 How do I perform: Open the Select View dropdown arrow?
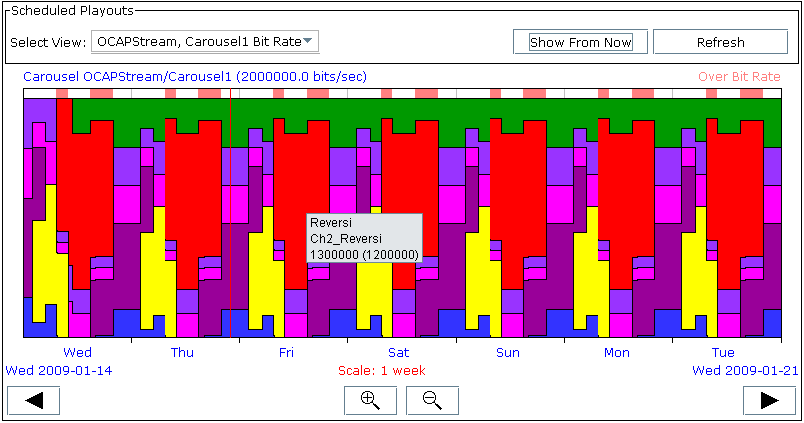[308, 41]
